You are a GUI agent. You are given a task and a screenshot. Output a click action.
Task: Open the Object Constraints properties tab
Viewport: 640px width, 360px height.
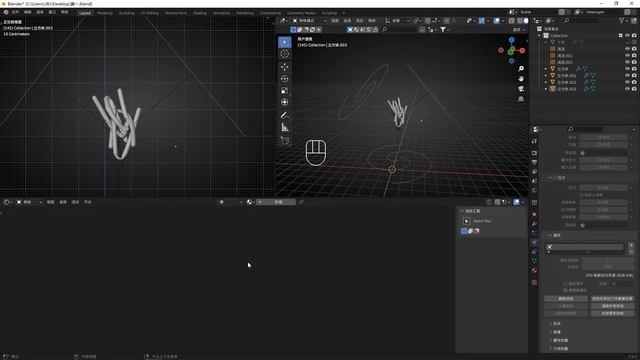534,251
